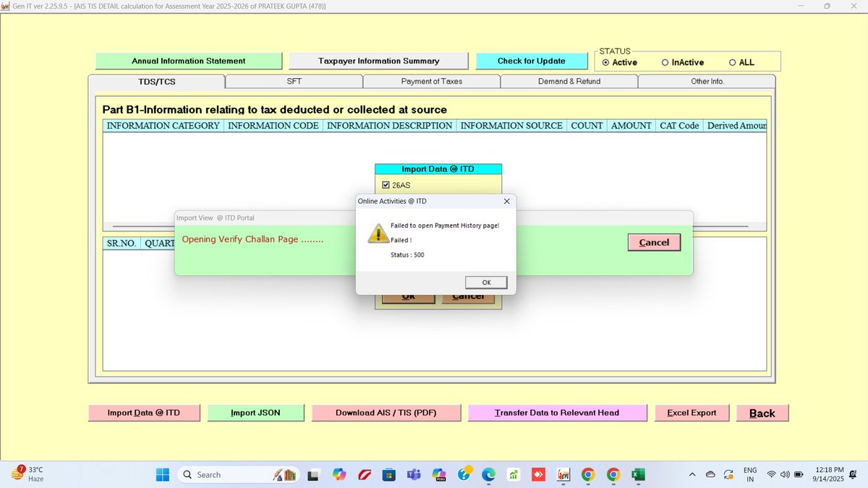The height and width of the screenshot is (488, 868).
Task: Click Import JSON button
Action: pyautogui.click(x=255, y=413)
